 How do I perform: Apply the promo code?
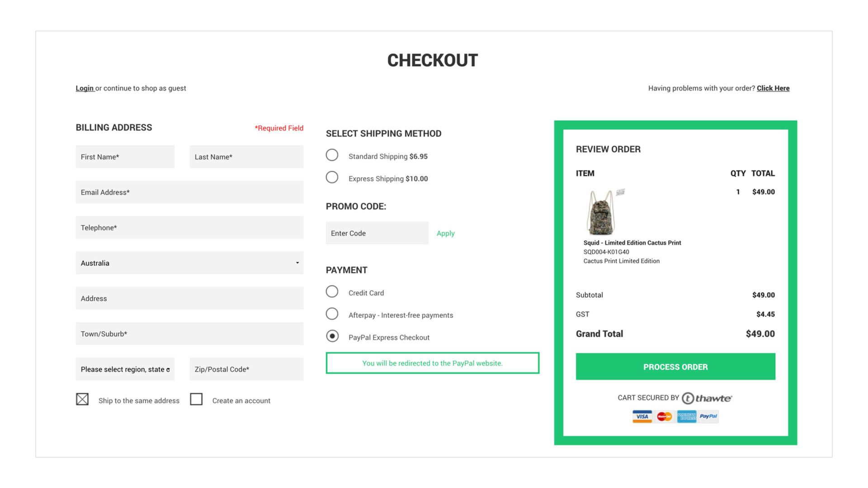pos(445,233)
